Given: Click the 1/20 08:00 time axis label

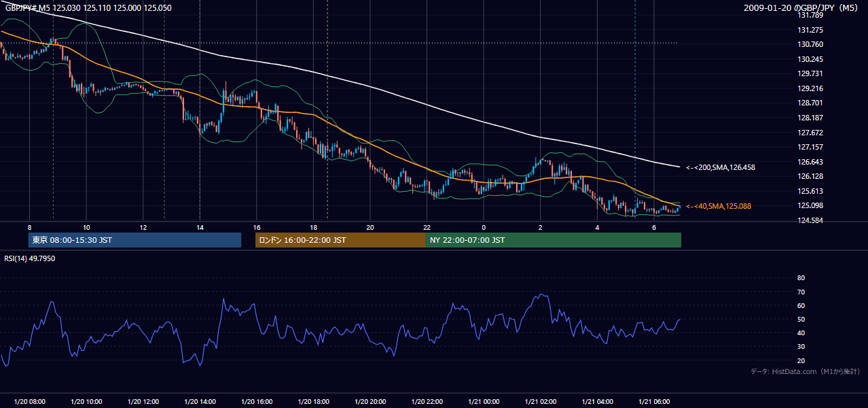Looking at the screenshot, I should pos(29,402).
